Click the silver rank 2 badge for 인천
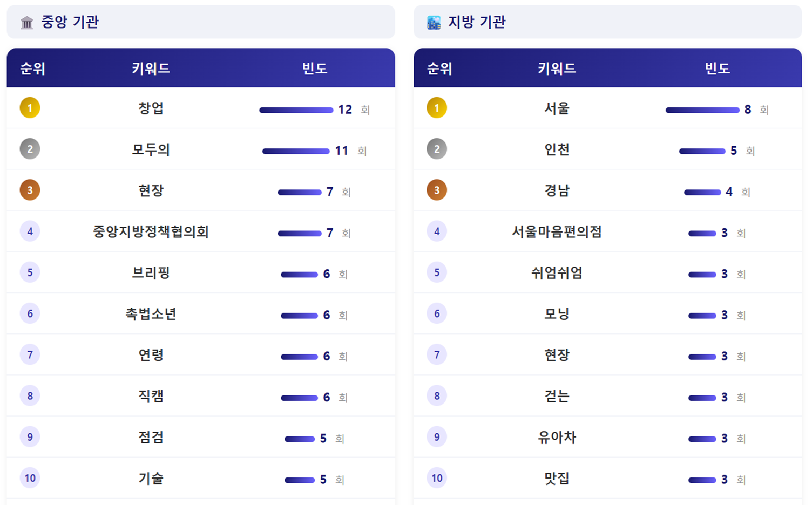The height and width of the screenshot is (505, 812). pyautogui.click(x=437, y=149)
